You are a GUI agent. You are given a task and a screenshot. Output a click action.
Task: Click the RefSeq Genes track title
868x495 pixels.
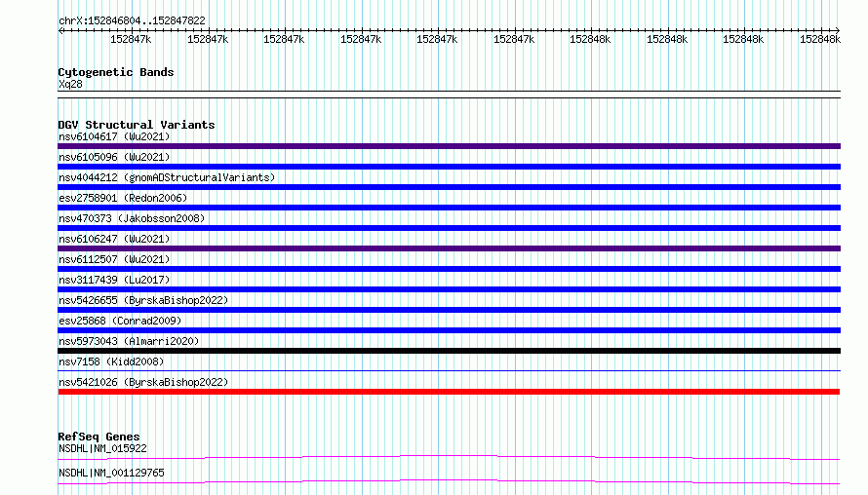tap(99, 437)
